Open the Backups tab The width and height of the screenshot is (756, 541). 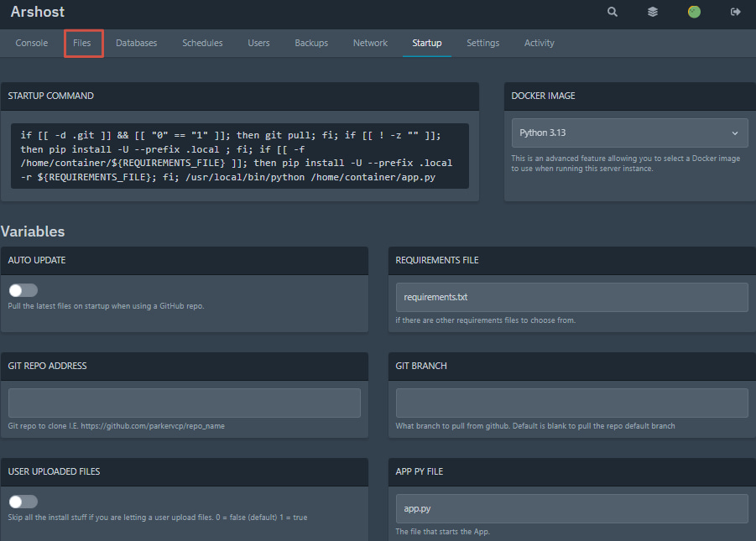(x=311, y=43)
